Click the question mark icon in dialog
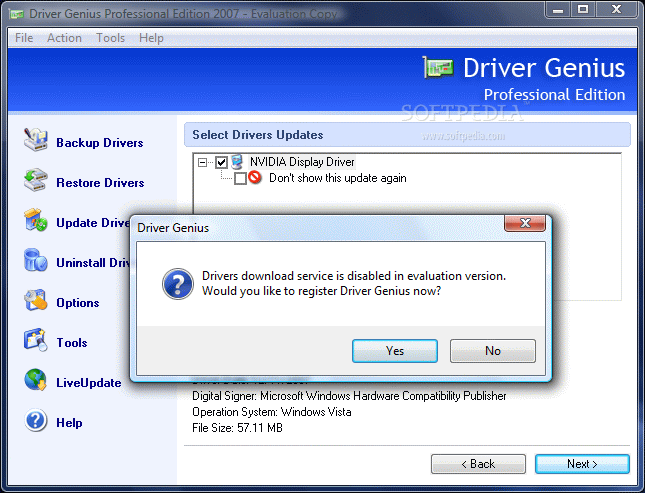This screenshot has height=493, width=645. pyautogui.click(x=178, y=284)
